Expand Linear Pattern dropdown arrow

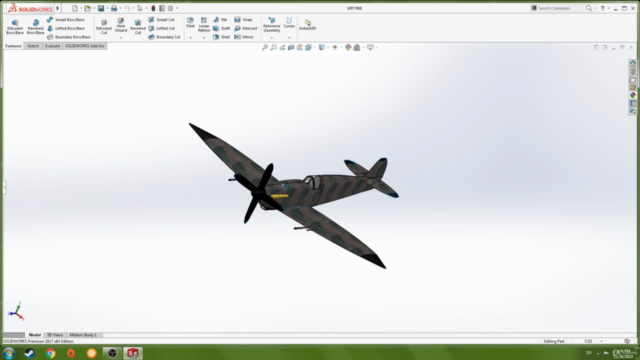click(x=204, y=38)
